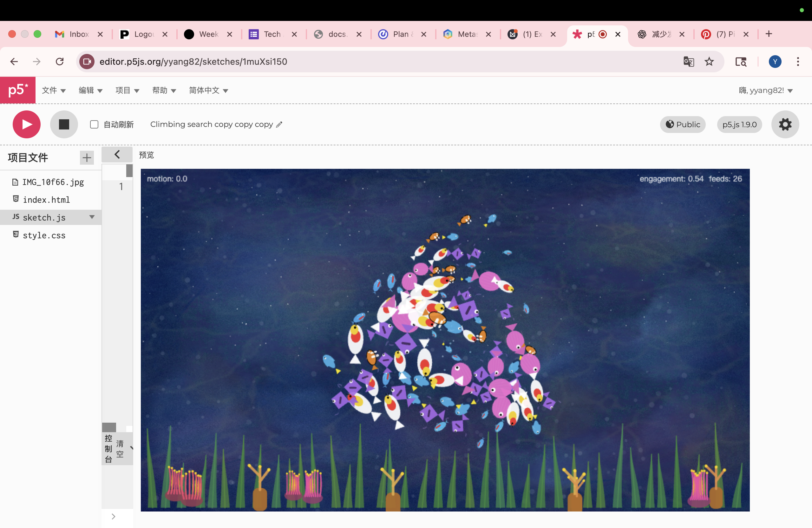Image resolution: width=812 pixels, height=528 pixels.
Task: Click the p5.js 1.9.0 version button
Action: point(739,125)
